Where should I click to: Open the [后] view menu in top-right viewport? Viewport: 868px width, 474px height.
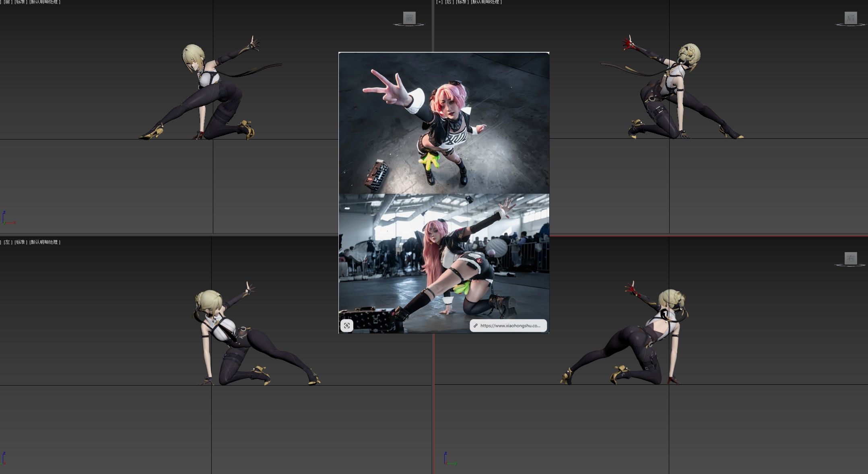pyautogui.click(x=449, y=2)
